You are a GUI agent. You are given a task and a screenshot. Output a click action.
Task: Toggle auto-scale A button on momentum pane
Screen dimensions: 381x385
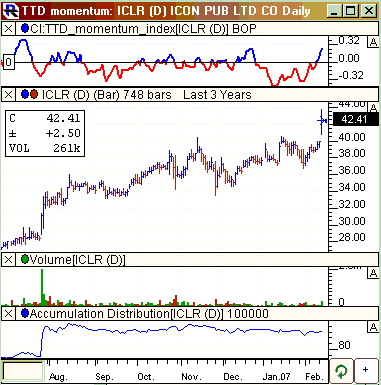pos(373,42)
